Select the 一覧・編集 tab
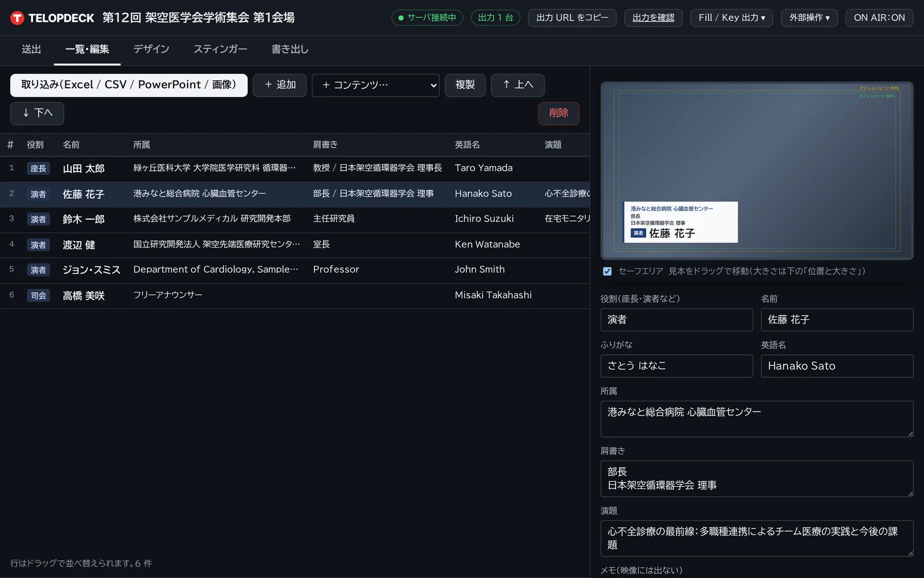Screen dimensions: 924x578 click(x=87, y=50)
